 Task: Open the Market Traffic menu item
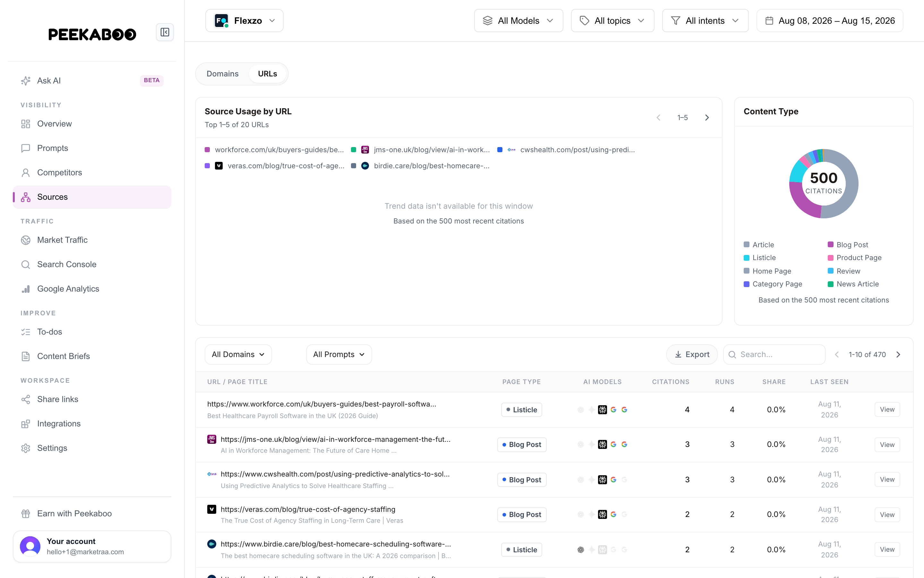tap(92, 240)
